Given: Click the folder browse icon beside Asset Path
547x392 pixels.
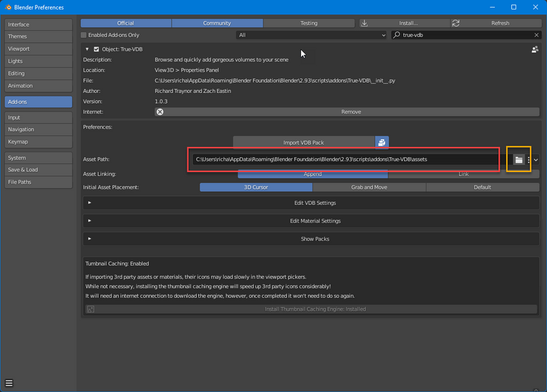Looking at the screenshot, I should point(519,159).
